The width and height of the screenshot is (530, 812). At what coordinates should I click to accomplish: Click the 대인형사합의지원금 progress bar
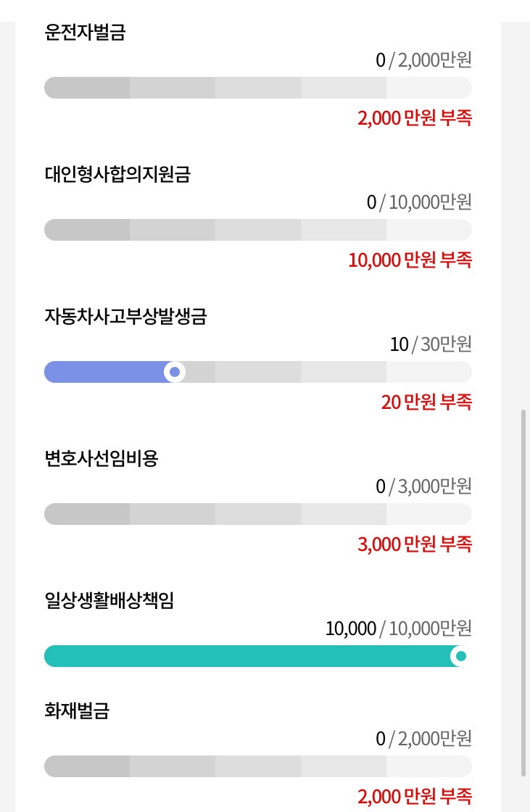tap(258, 229)
